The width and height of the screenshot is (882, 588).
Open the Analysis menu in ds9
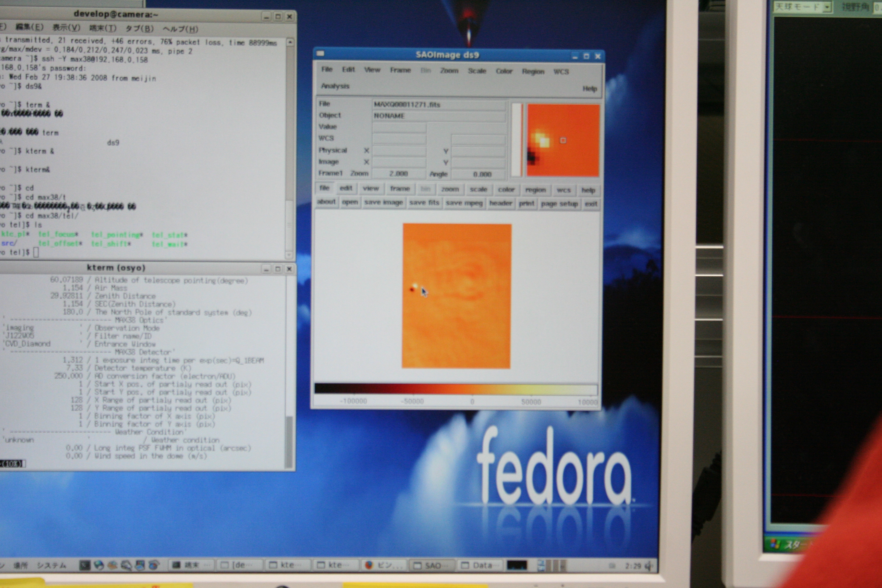tap(335, 86)
